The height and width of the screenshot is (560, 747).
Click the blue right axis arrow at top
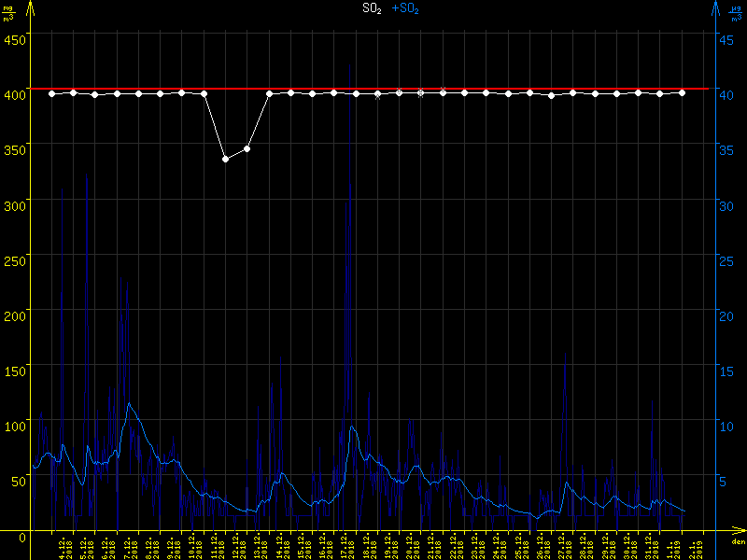coord(715,7)
